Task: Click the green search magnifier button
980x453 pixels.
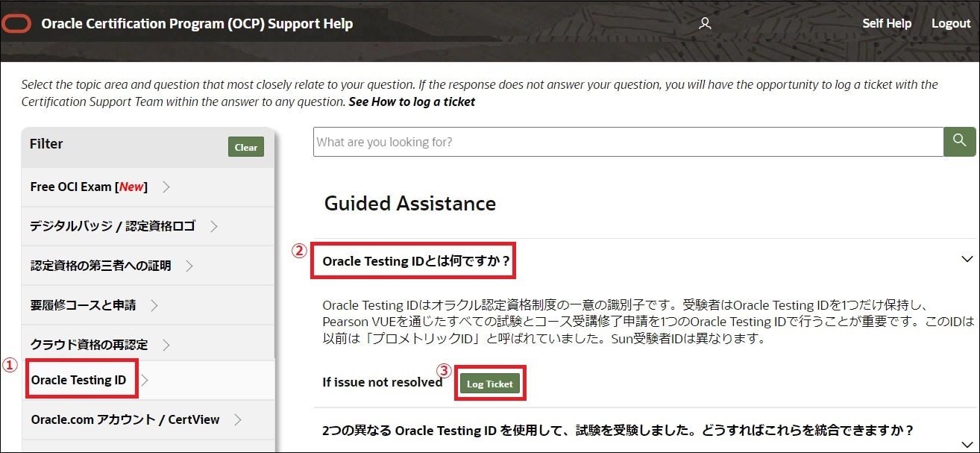Action: pyautogui.click(x=960, y=141)
